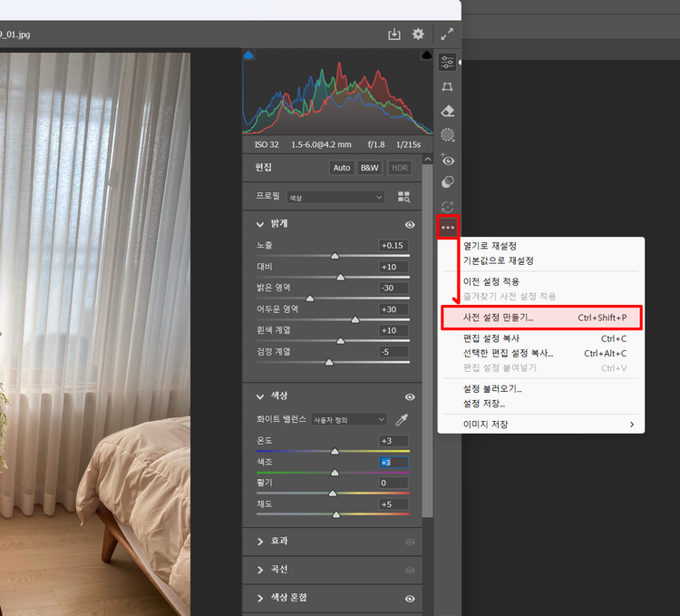Open the three-dot more settings icon

[x=448, y=228]
